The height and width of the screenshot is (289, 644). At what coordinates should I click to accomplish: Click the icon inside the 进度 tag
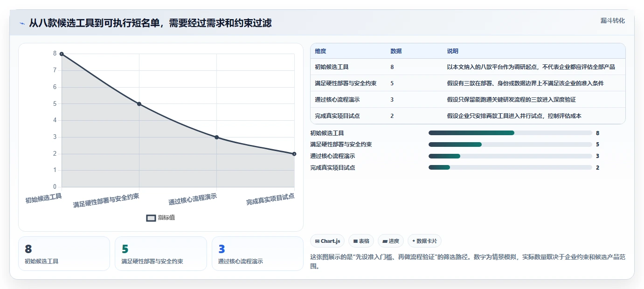(385, 241)
